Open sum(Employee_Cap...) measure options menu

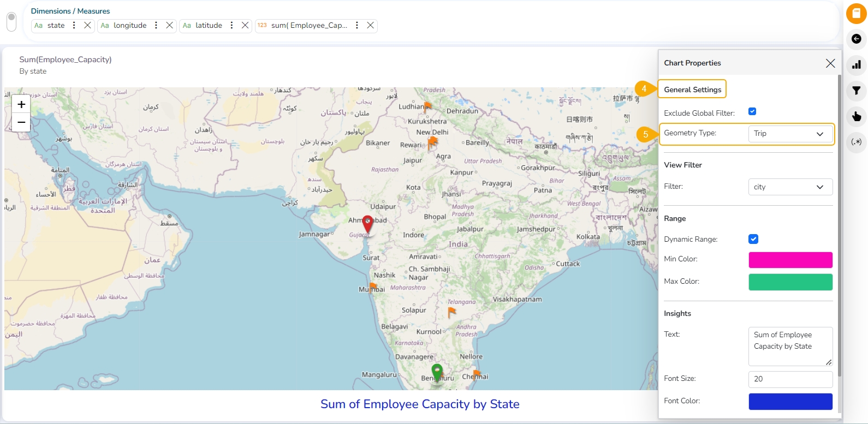[x=357, y=26]
